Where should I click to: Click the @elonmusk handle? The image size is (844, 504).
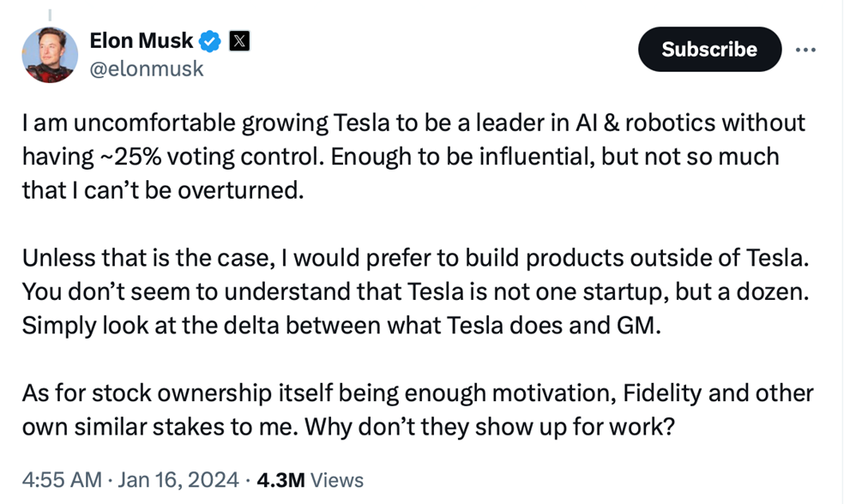tap(147, 69)
